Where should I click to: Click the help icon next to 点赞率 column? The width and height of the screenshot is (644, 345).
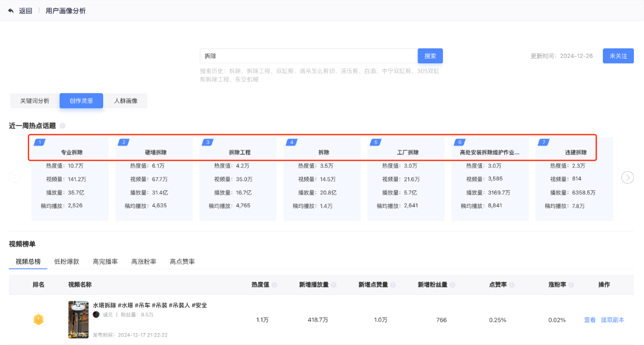[512, 285]
